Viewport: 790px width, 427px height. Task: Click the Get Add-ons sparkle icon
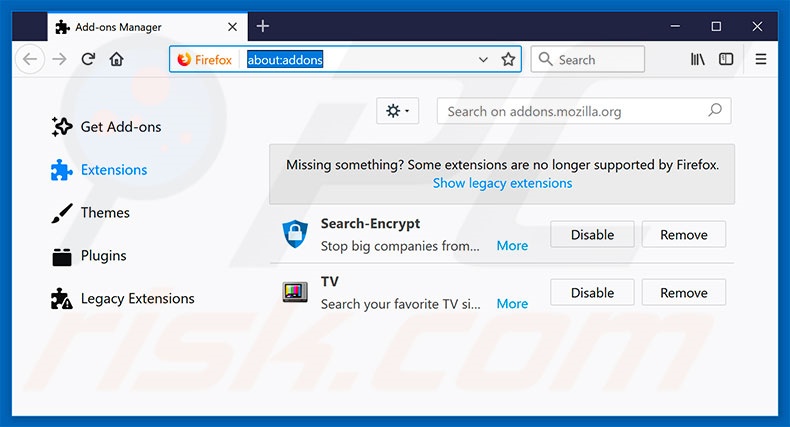(62, 126)
